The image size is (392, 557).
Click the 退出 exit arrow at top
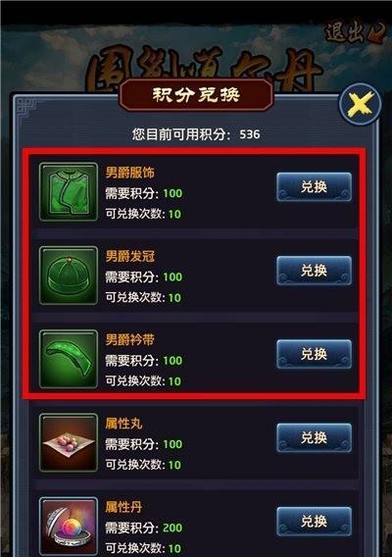click(356, 33)
